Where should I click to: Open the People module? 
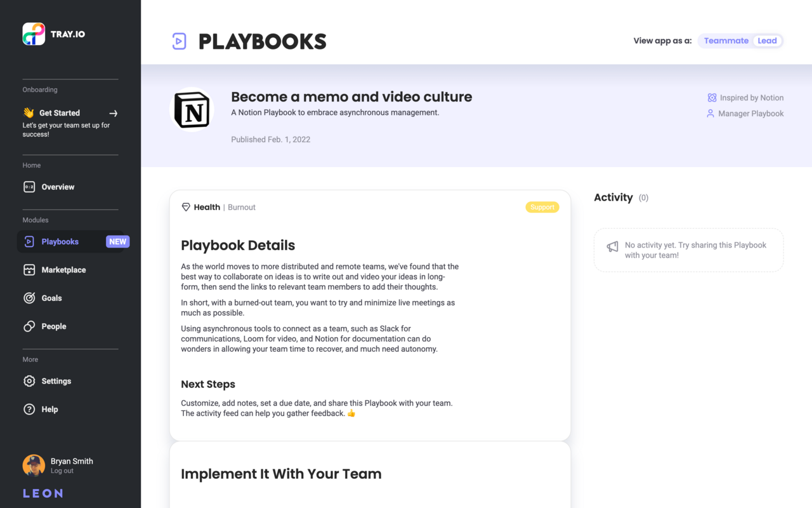pyautogui.click(x=54, y=326)
